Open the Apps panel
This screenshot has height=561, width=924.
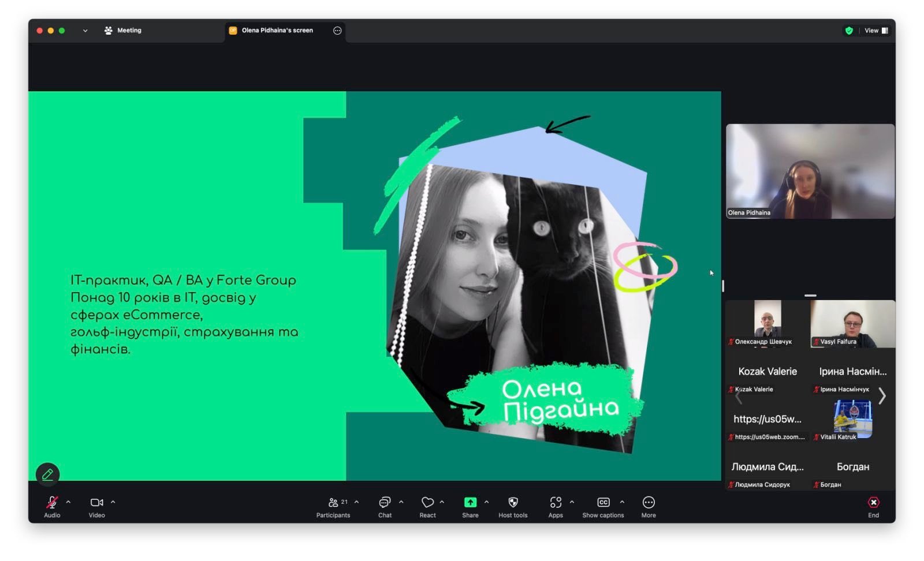coord(556,506)
